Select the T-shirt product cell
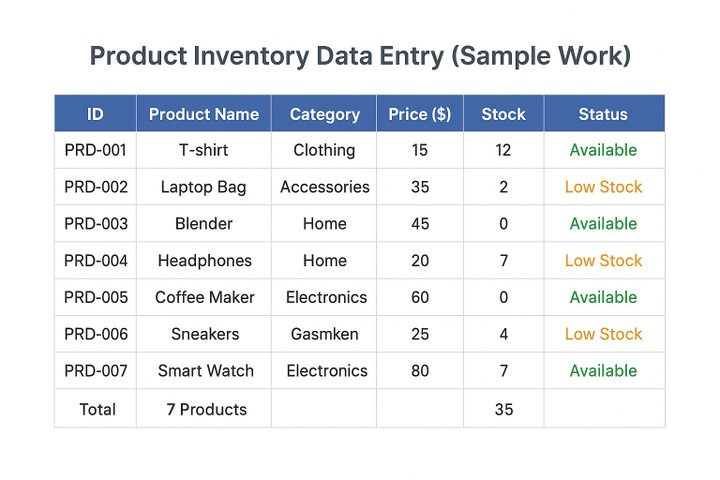Viewport: 720px width, 480px height. point(204,150)
